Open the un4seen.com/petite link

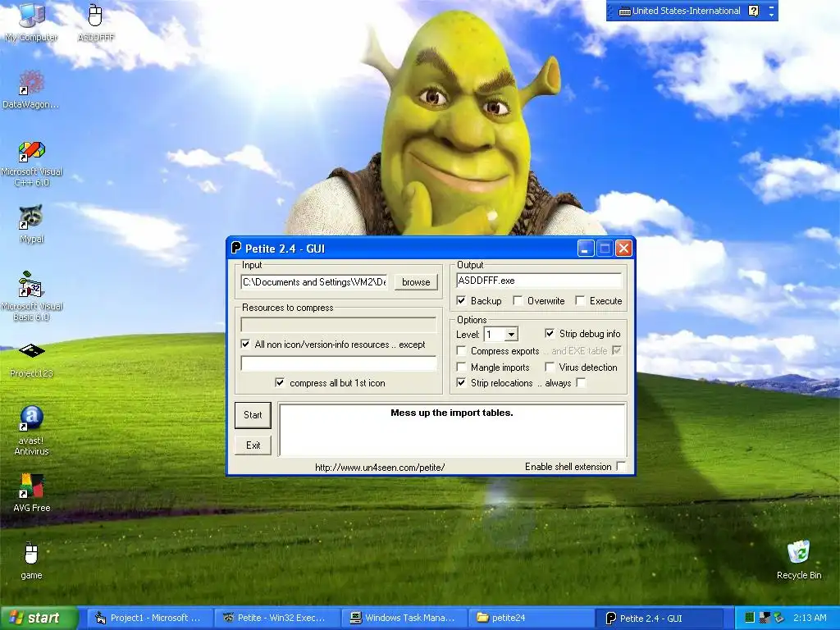[x=380, y=467]
